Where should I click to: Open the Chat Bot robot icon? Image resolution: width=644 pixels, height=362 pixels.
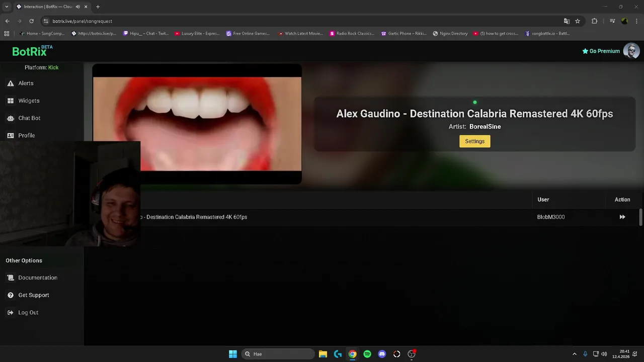point(11,118)
